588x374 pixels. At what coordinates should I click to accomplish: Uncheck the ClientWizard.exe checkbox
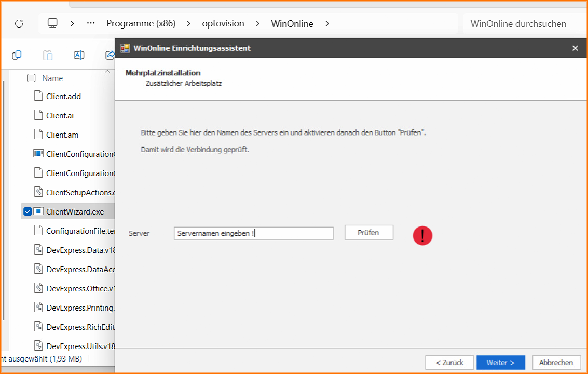pyautogui.click(x=28, y=211)
